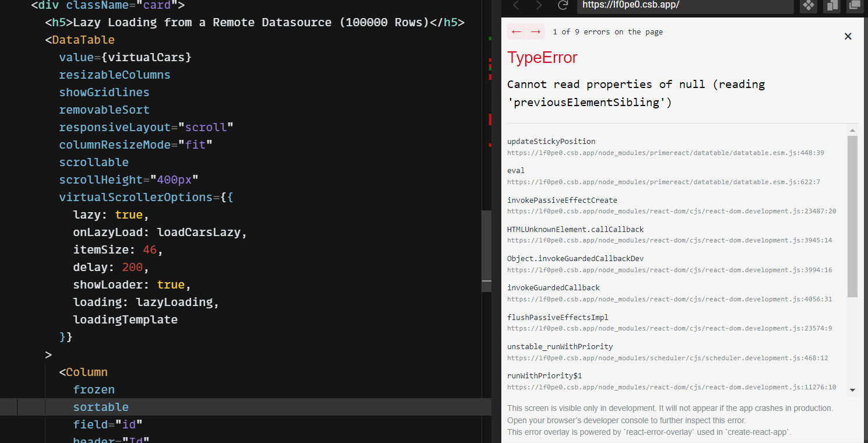Viewport: 868px width, 443px height.
Task: Open the preview in a new window
Action: [x=855, y=6]
